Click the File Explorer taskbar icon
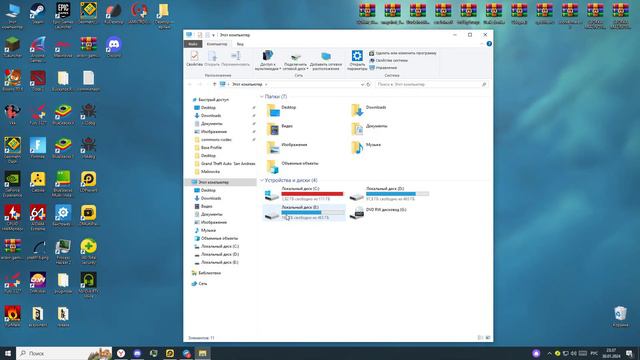640x360 pixels. coord(202,353)
